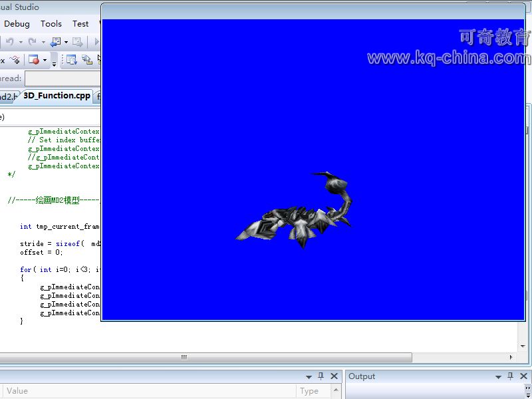Click the breakpoint window icon
532x399 pixels.
(34, 61)
